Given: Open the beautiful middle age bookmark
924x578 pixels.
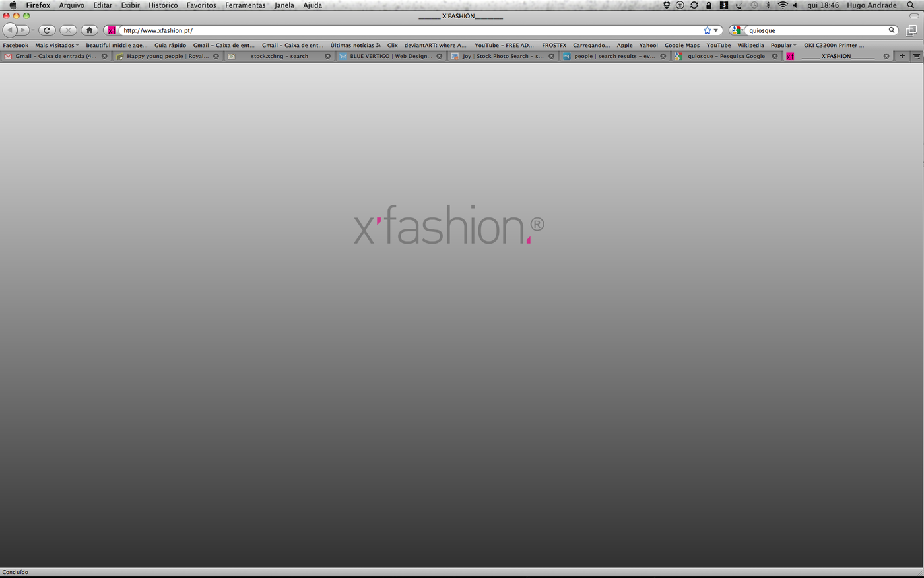Looking at the screenshot, I should point(117,46).
